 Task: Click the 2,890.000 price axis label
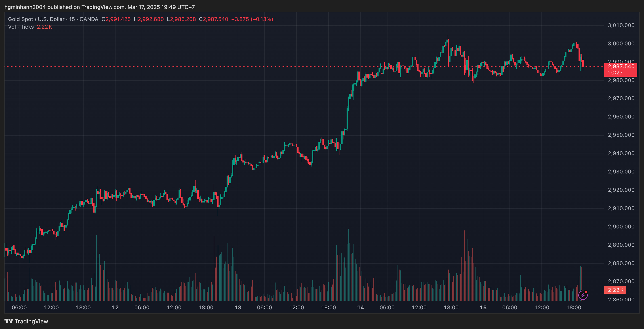[x=621, y=245]
